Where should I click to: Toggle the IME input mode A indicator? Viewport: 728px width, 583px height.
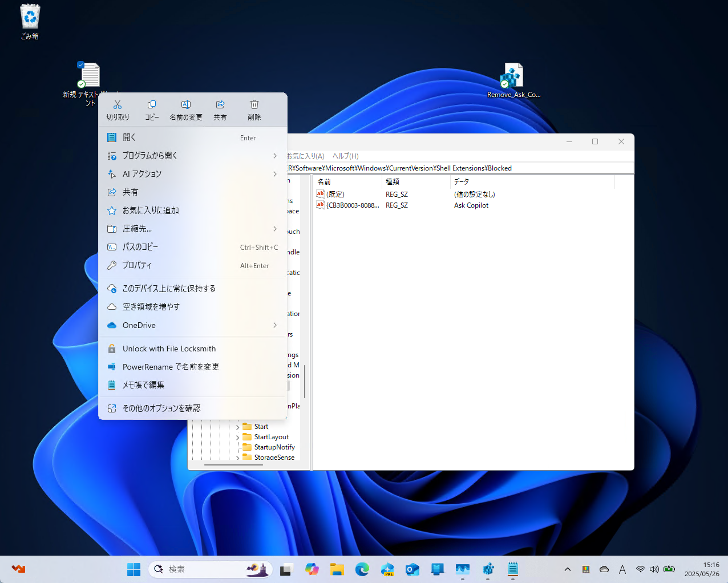click(x=622, y=569)
